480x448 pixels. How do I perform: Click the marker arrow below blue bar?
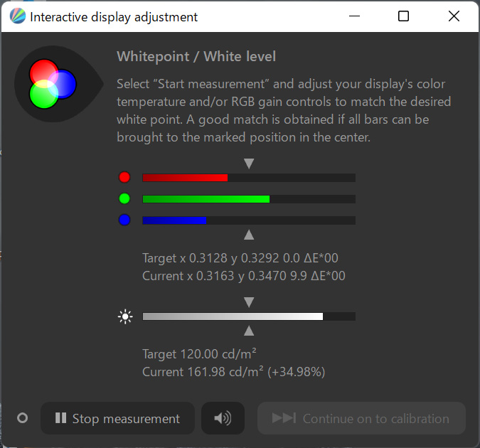(x=249, y=235)
